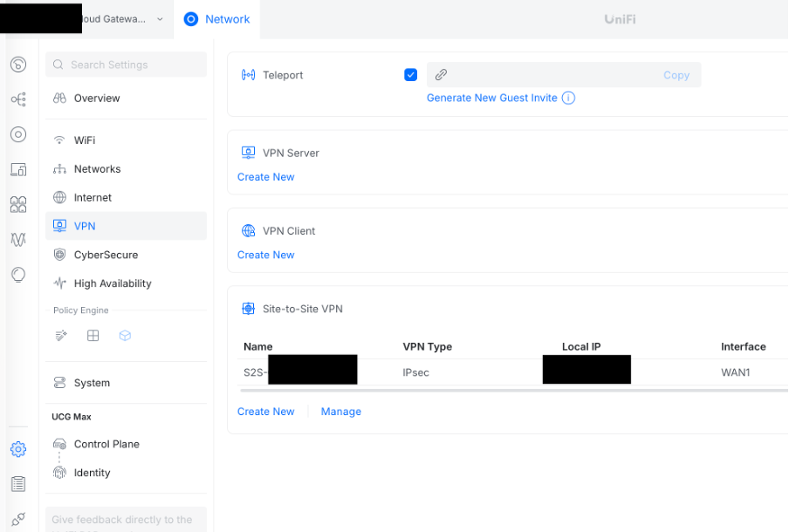Open High Availability settings
The height and width of the screenshot is (532, 789).
point(126,283)
